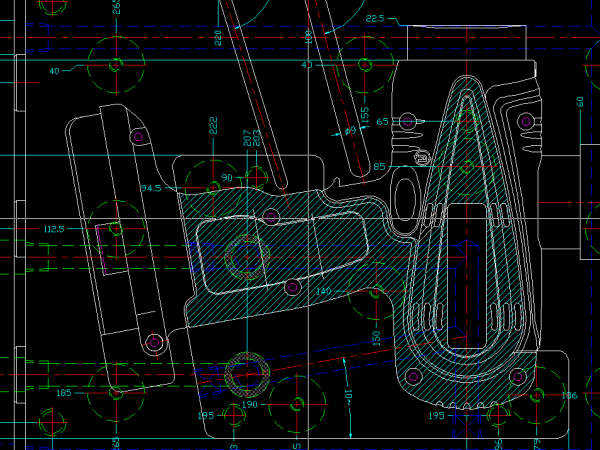
Task: Click the vertical 10 dimension text
Action: coord(349,396)
